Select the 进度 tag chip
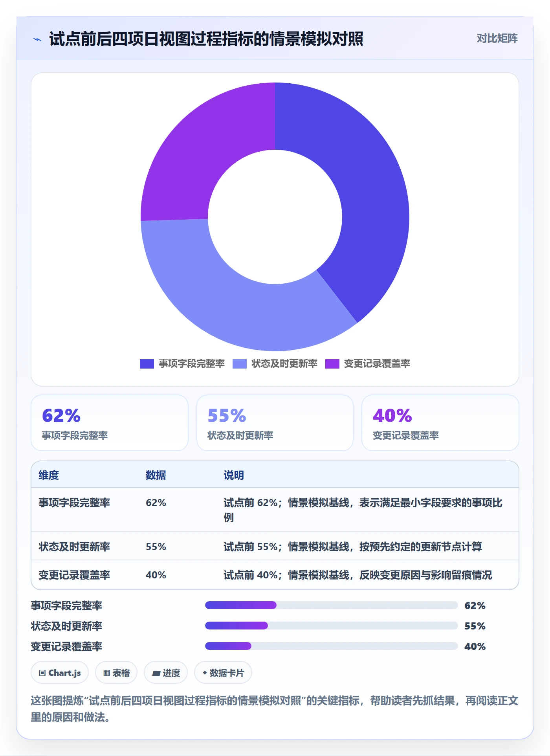Screen dimensions: 550x756 pyautogui.click(x=166, y=673)
